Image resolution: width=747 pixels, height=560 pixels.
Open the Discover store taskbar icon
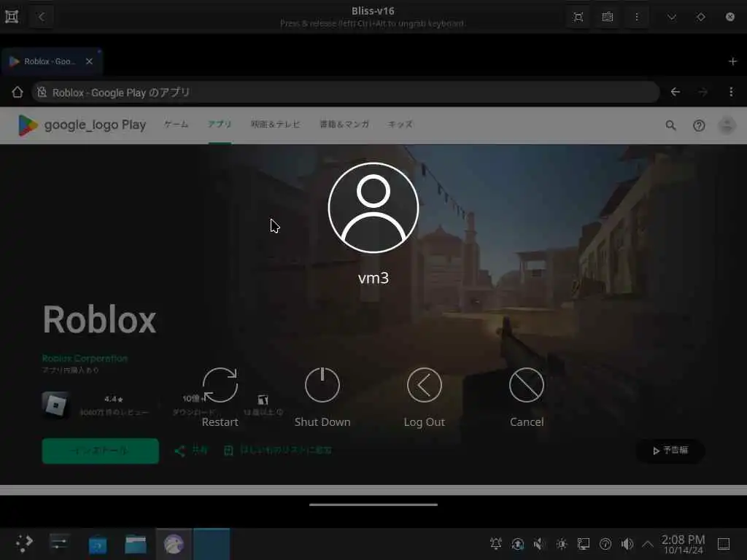(98, 544)
